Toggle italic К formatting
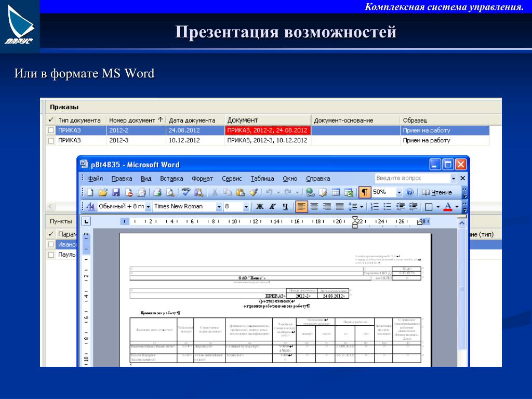The image size is (532, 399). (272, 206)
